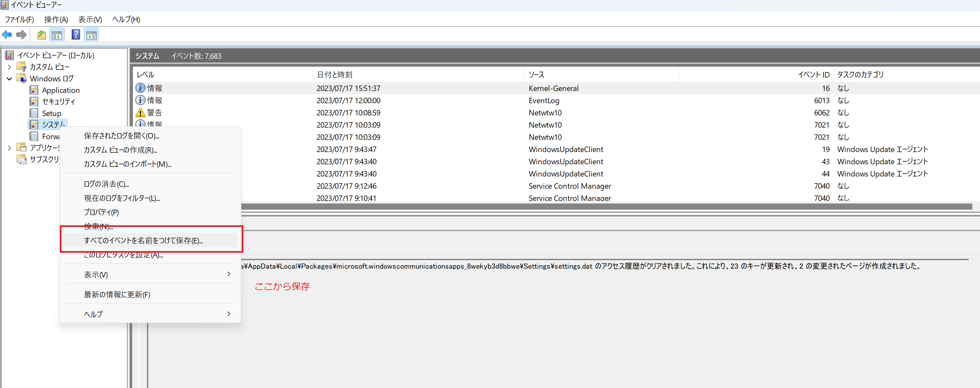Toggle the action pane toolbar icon
The width and height of the screenshot is (980, 388).
92,35
